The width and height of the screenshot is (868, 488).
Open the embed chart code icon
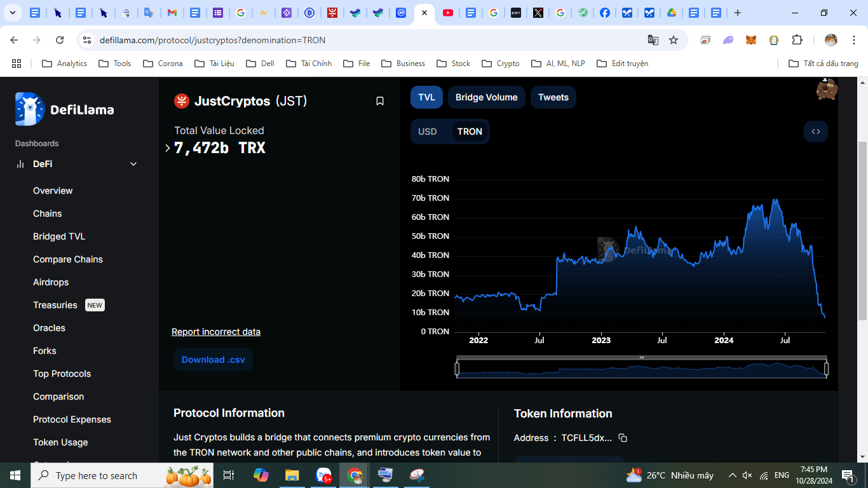[816, 132]
